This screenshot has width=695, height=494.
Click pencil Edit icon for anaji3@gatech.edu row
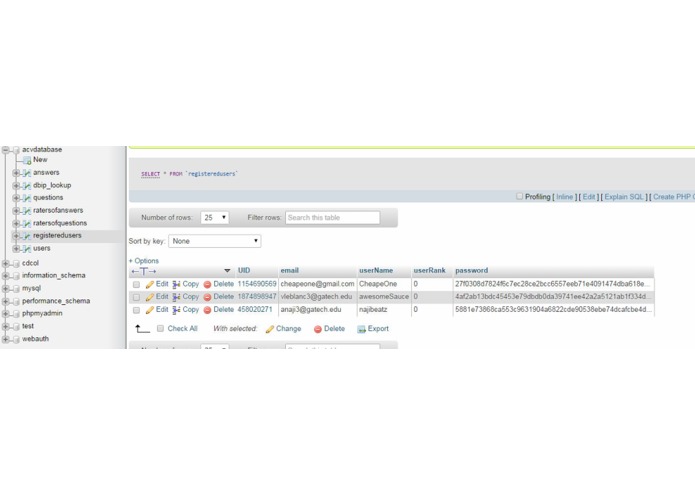pos(150,310)
